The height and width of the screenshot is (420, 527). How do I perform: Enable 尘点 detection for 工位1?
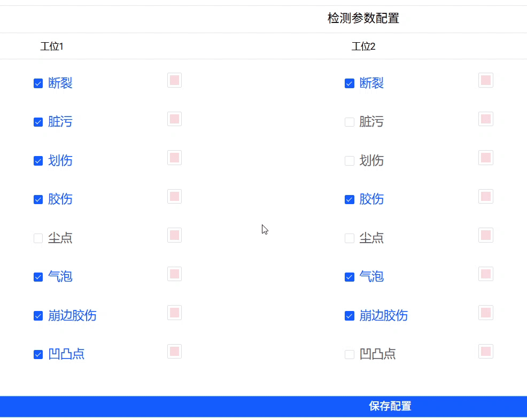coord(38,238)
